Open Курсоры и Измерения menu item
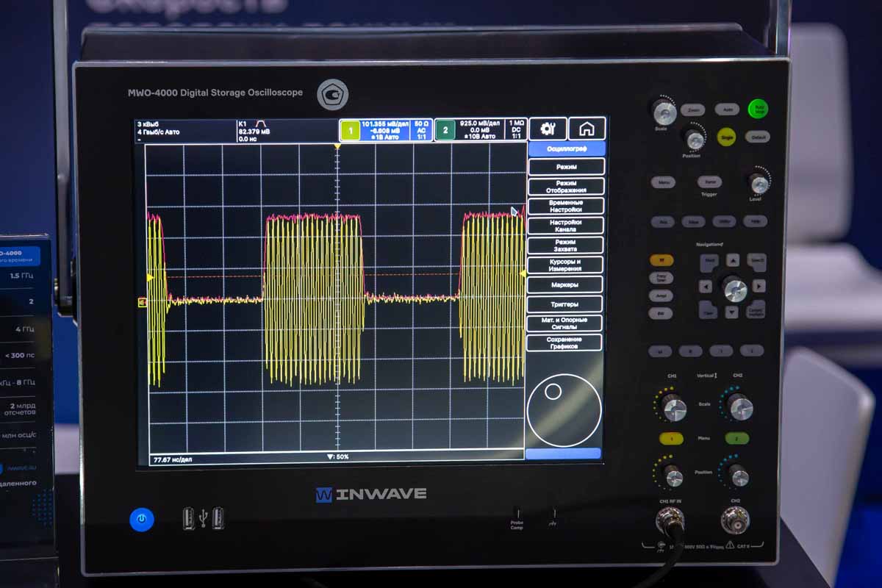 [x=566, y=265]
